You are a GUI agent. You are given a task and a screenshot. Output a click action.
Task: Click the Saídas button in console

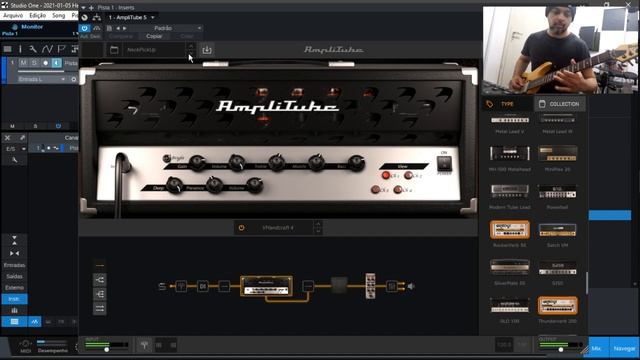click(14, 276)
